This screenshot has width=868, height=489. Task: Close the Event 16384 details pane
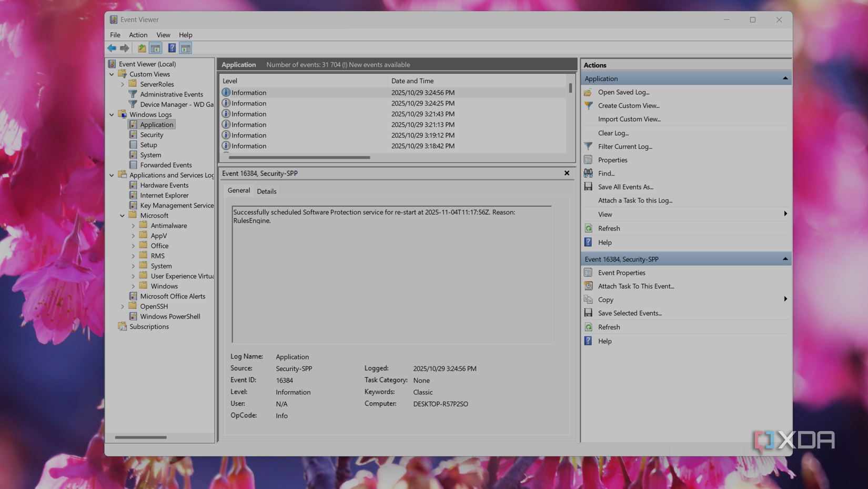[x=567, y=173]
